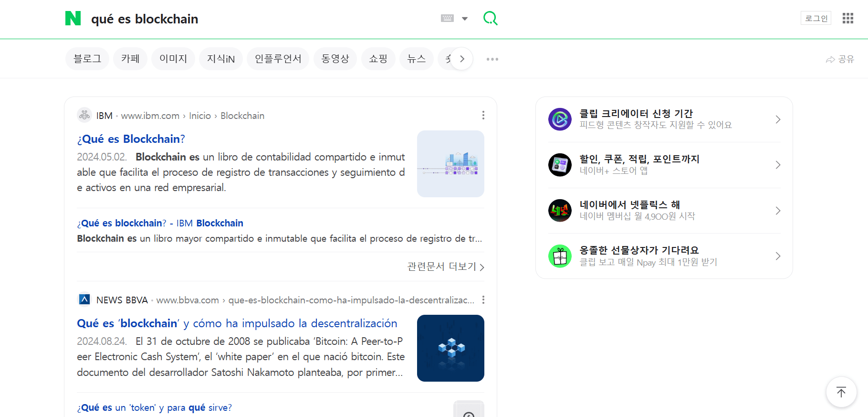Select the 동영상 tab
The image size is (868, 417).
click(335, 59)
